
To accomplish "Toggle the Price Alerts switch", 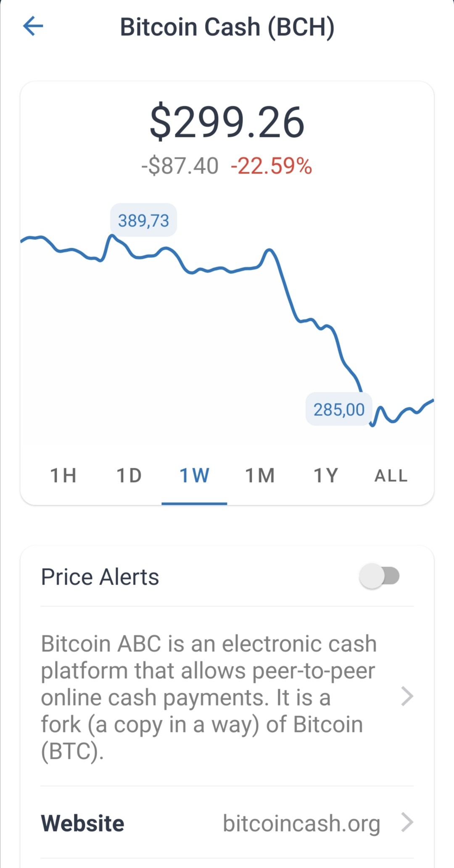I will (379, 576).
